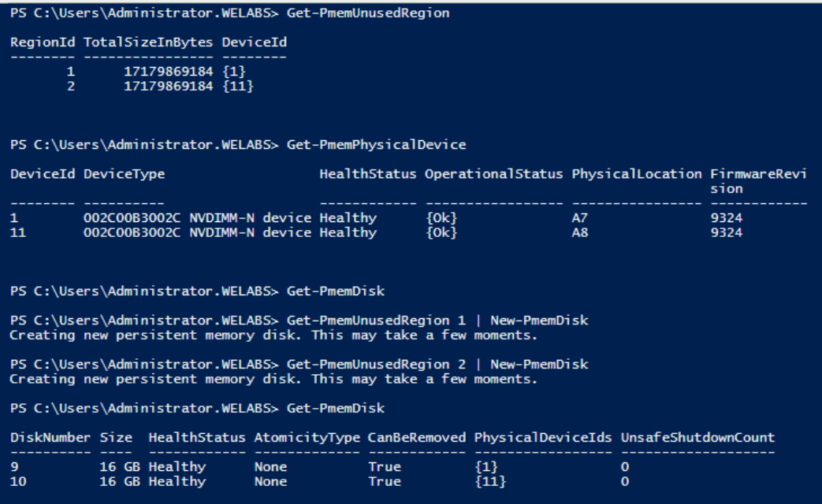Viewport: 822px width, 504px height.
Task: Click the OperationalStatus column header
Action: click(494, 174)
